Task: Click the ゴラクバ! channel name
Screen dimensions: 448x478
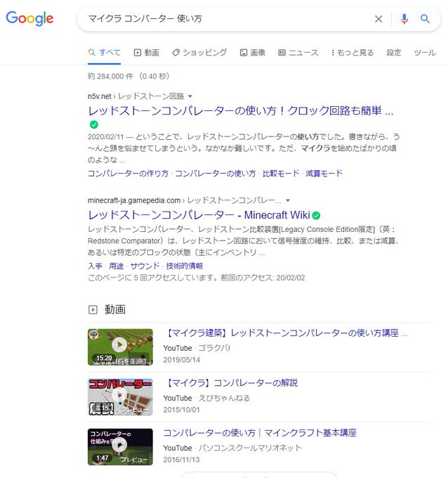Action: [x=214, y=348]
